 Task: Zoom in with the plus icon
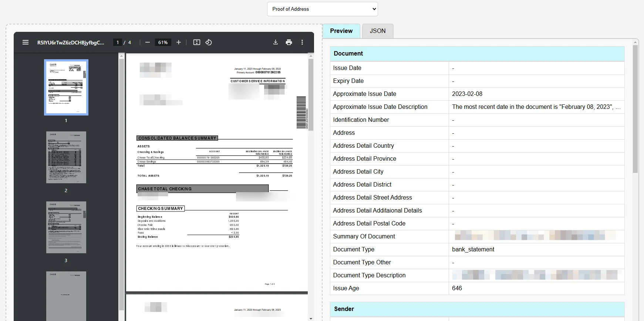click(179, 42)
